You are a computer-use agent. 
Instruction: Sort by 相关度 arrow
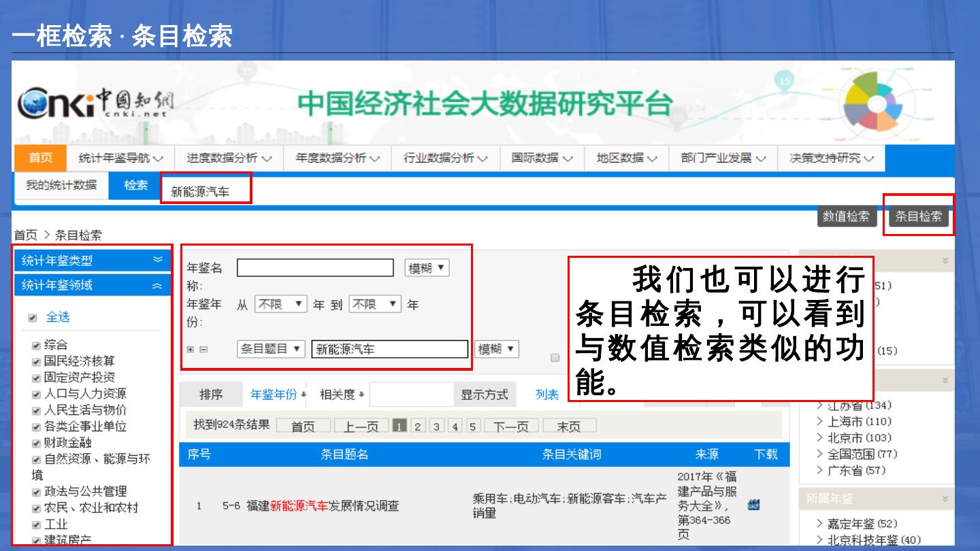[x=361, y=395]
